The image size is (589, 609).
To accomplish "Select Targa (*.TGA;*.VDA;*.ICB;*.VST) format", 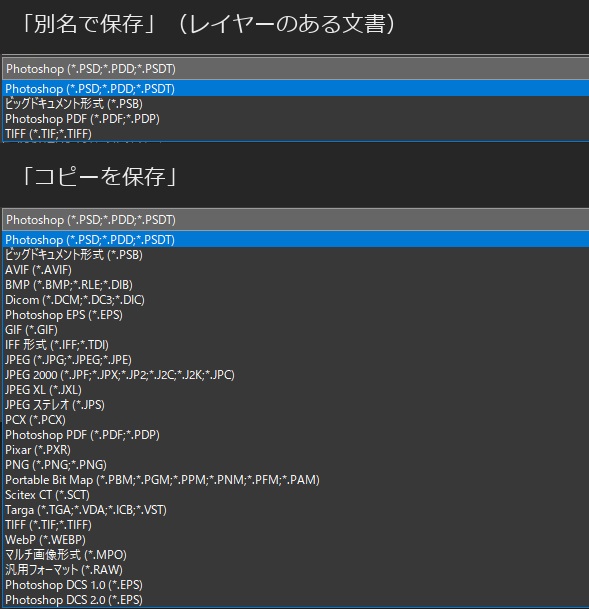I will tap(296, 510).
